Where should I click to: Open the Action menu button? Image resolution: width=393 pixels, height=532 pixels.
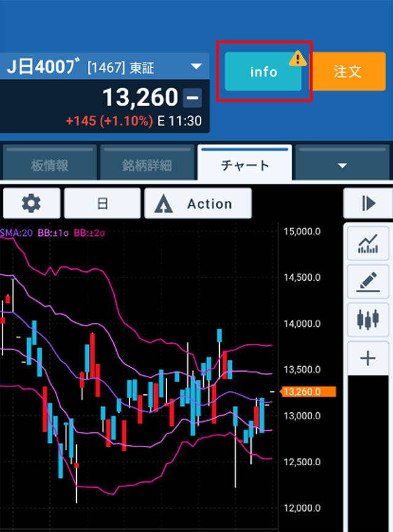click(198, 204)
